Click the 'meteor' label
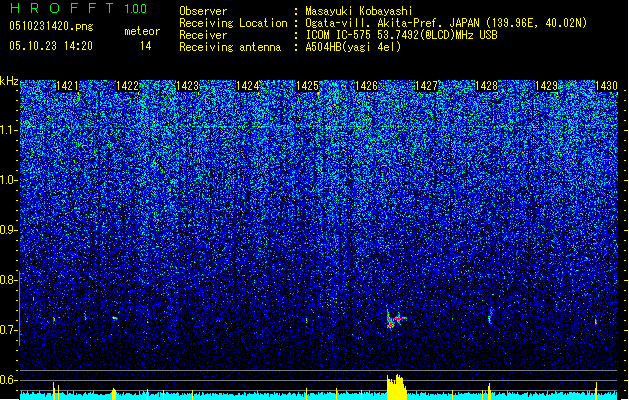 click(142, 31)
